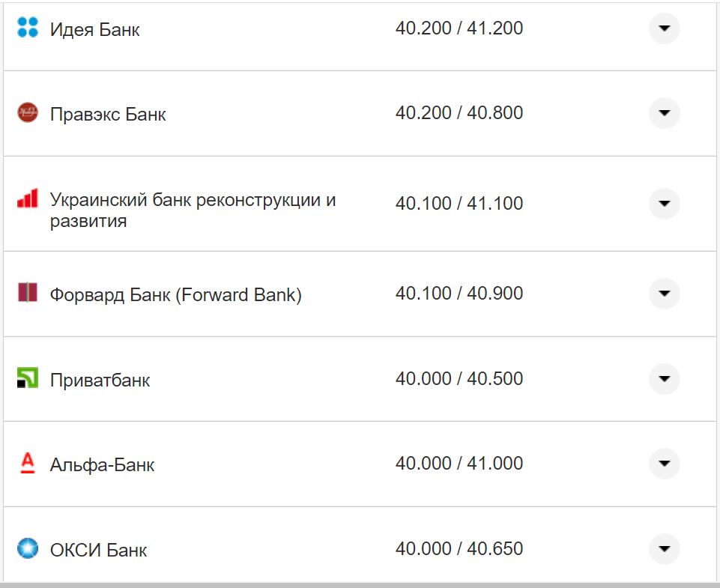
Task: Open dropdown for Украинский банк реконструкции и развития
Action: point(664,203)
